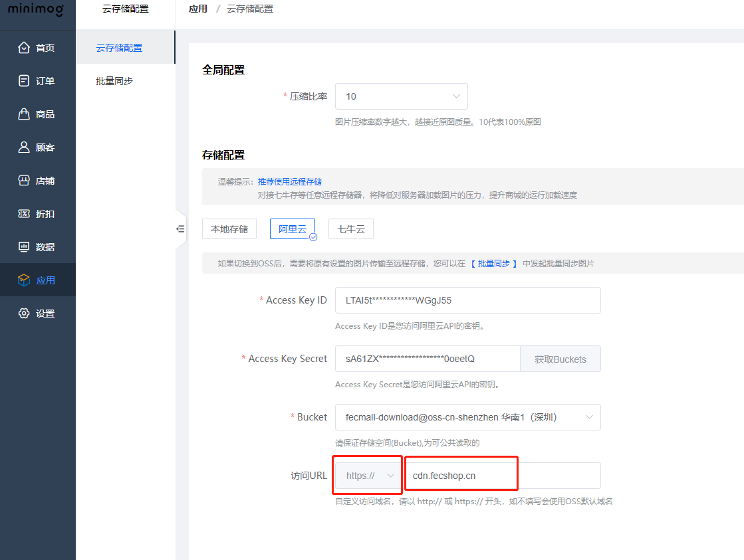Screen dimensions: 744x560
Task: Click the chevron arrow in the Bucket select
Action: tap(589, 417)
